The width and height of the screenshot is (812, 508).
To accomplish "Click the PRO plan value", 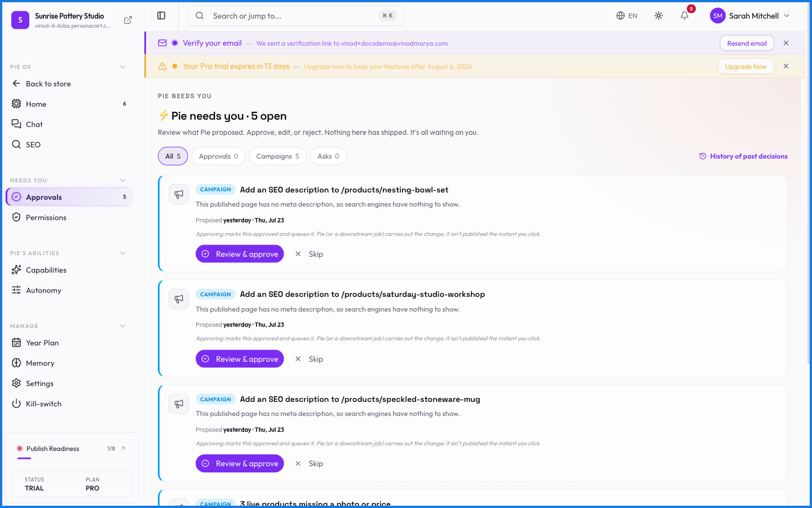I will coord(92,488).
